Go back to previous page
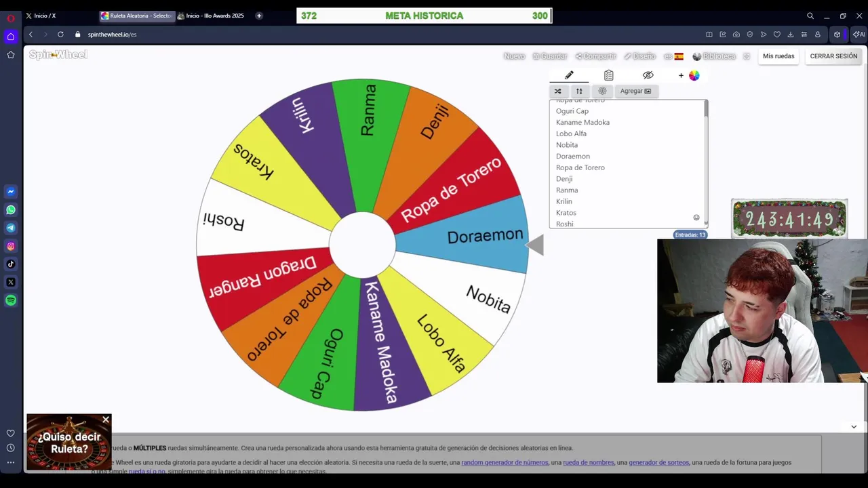This screenshot has width=868, height=488. click(x=31, y=35)
